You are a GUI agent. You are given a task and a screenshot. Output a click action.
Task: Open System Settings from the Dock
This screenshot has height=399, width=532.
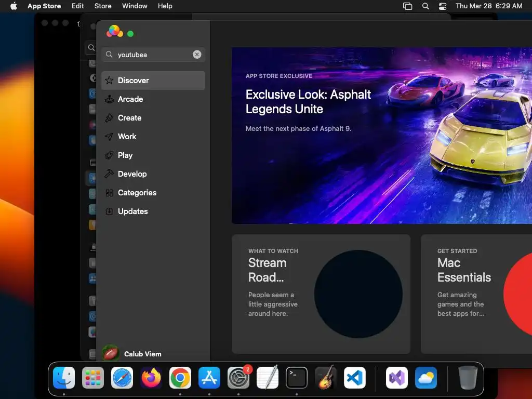(x=238, y=378)
